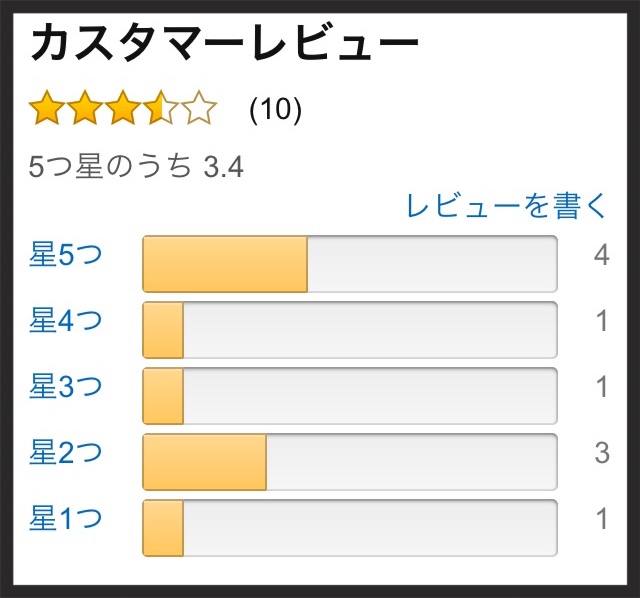The image size is (640, 598).
Task: Click the first gold star icon
Action: click(47, 108)
